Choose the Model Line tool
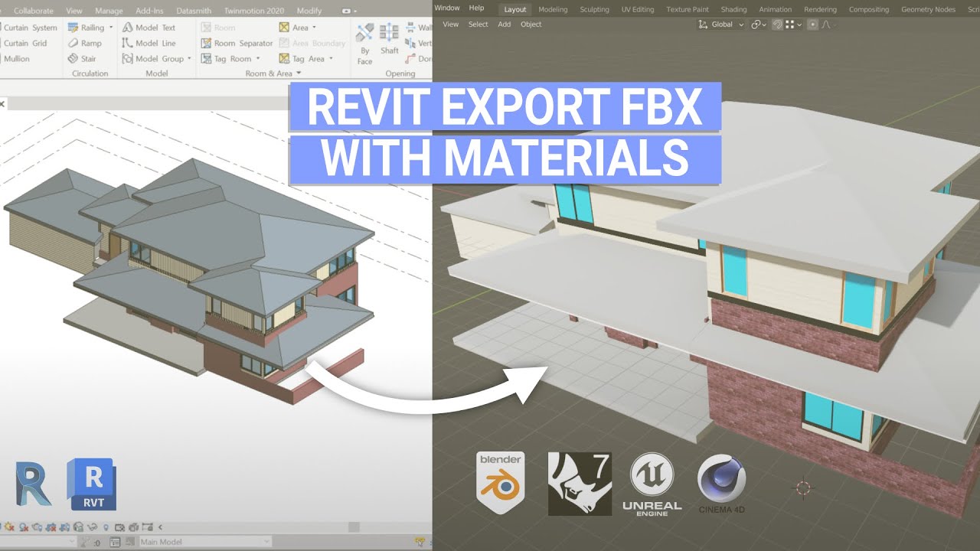Screen dimensions: 980x551 click(x=149, y=44)
